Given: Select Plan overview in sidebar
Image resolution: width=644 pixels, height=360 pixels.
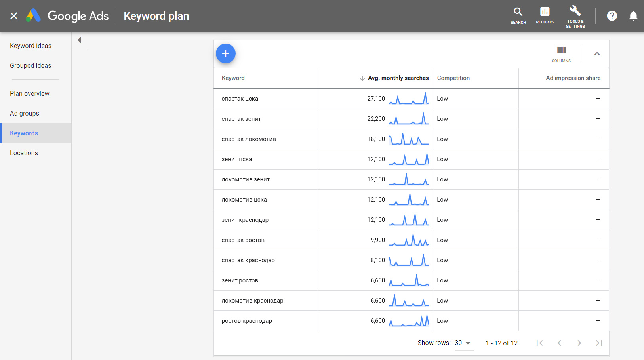Looking at the screenshot, I should coord(30,94).
